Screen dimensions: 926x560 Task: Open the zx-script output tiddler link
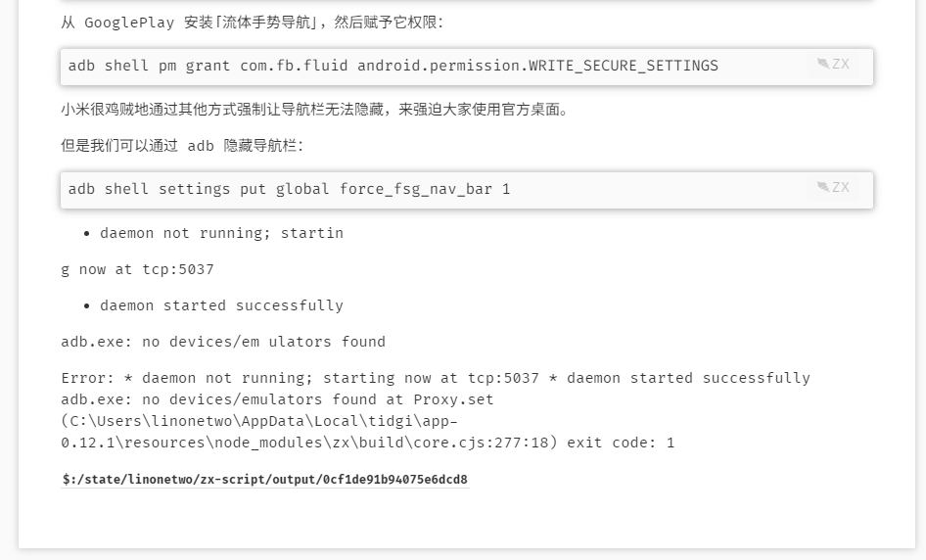pos(264,479)
